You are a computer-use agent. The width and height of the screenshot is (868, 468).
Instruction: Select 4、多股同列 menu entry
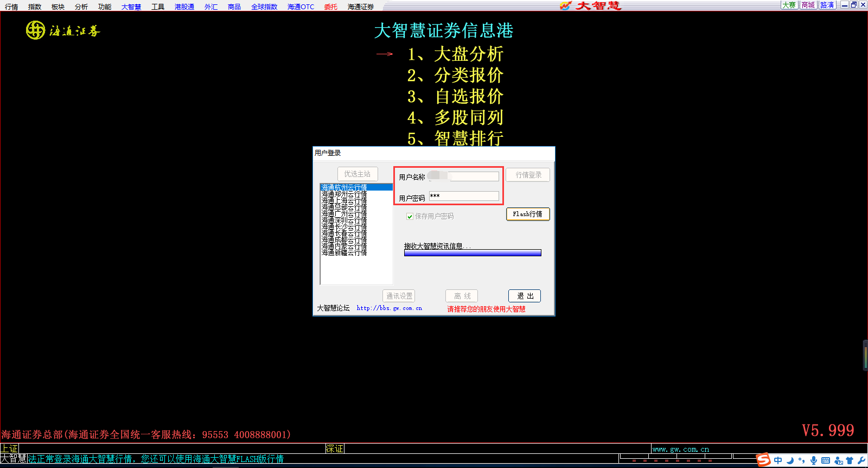point(455,117)
